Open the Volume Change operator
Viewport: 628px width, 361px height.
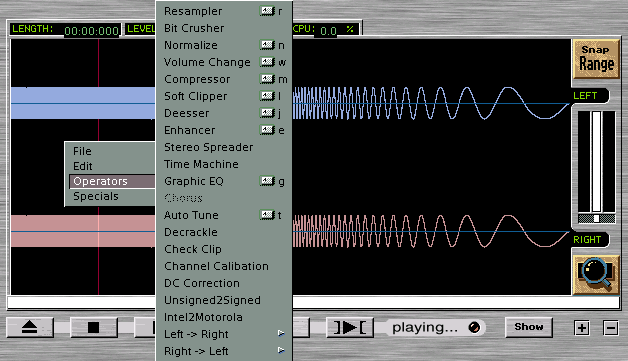pyautogui.click(x=224, y=62)
